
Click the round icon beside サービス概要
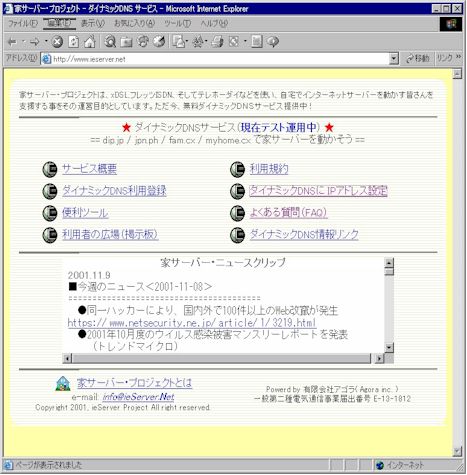[x=50, y=169]
